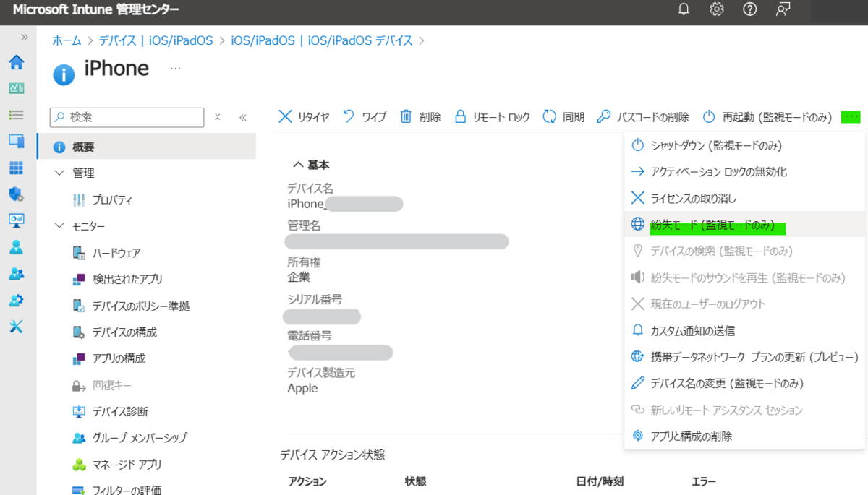Open the help question mark icon
The width and height of the screenshot is (868, 495).
tap(750, 9)
